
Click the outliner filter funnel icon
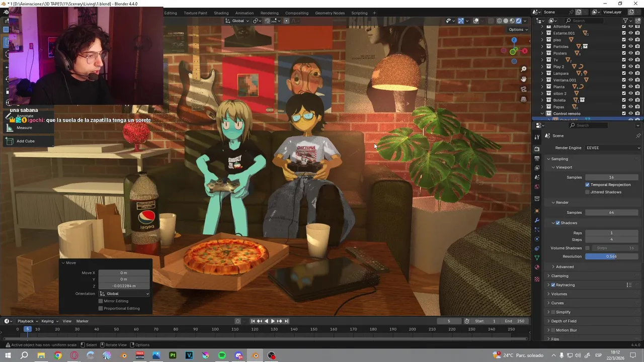click(625, 21)
